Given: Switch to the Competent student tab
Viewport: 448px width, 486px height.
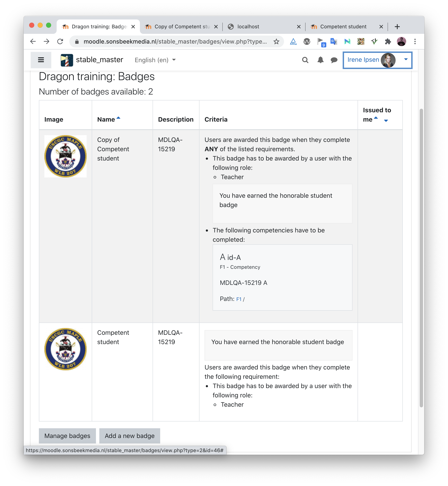Looking at the screenshot, I should click(347, 27).
